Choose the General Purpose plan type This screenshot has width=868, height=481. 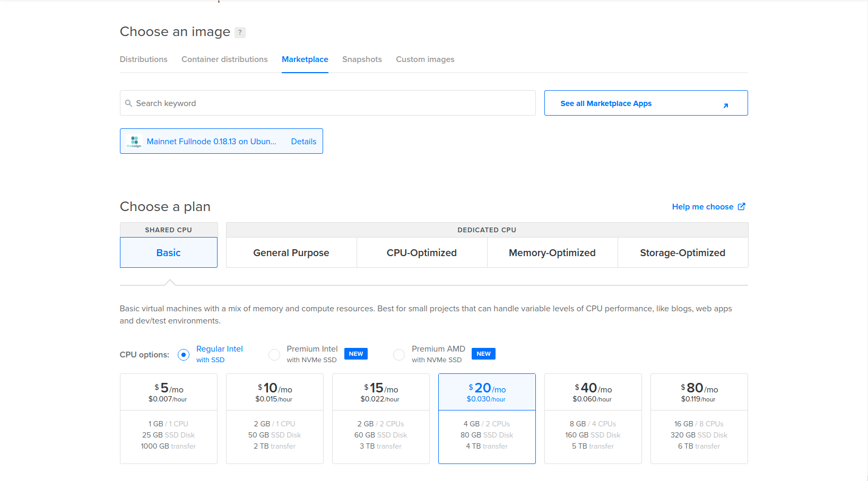(x=291, y=253)
